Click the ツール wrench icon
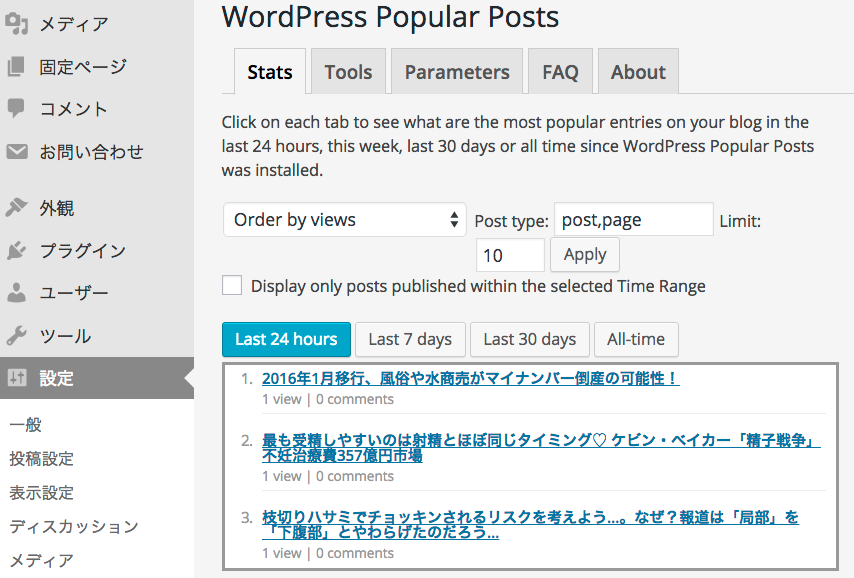Image resolution: width=854 pixels, height=578 pixels. [16, 336]
